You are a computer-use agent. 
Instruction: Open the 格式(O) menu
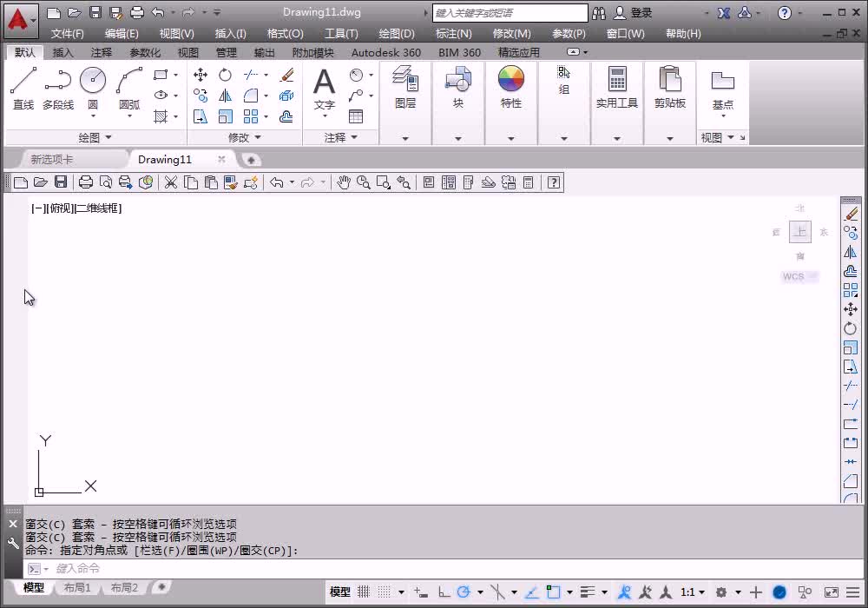(285, 33)
